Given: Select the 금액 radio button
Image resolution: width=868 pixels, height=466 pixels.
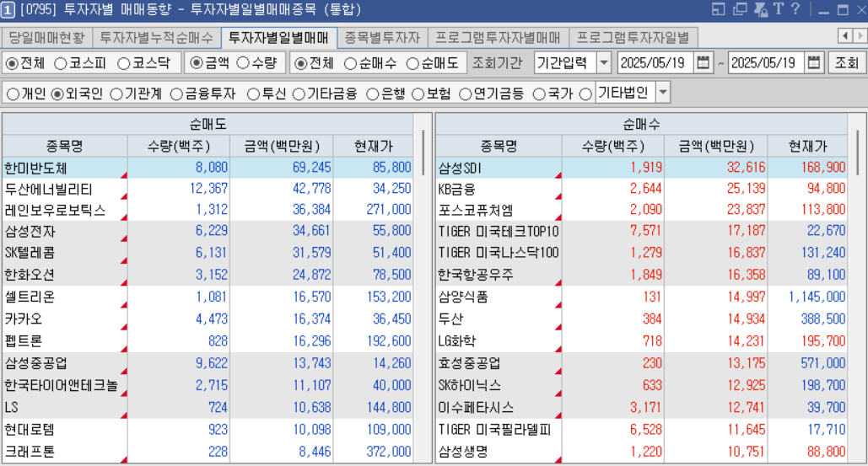Looking at the screenshot, I should click(x=197, y=63).
